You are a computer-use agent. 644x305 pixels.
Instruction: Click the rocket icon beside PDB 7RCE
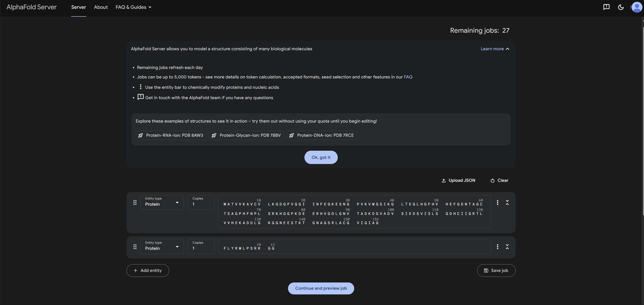(x=291, y=135)
